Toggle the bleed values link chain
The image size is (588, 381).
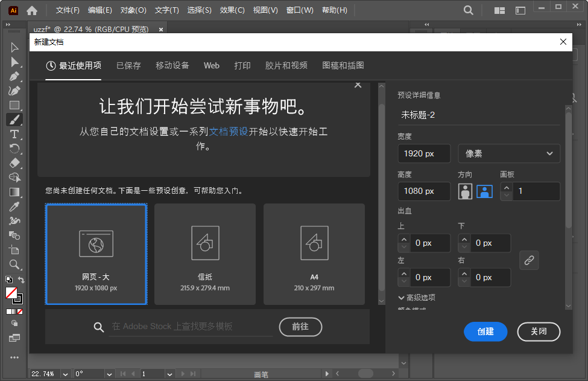(529, 260)
